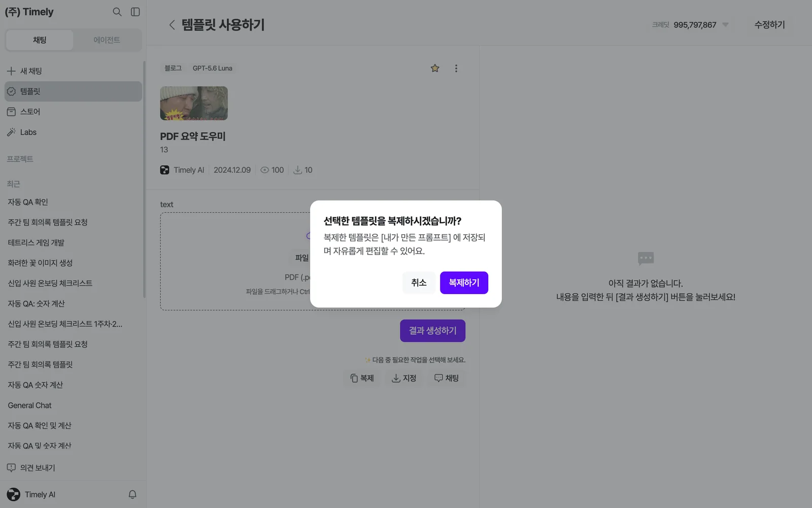Open recent chat 화려한 꽃 이미지 생성
The image size is (812, 508).
73,263
